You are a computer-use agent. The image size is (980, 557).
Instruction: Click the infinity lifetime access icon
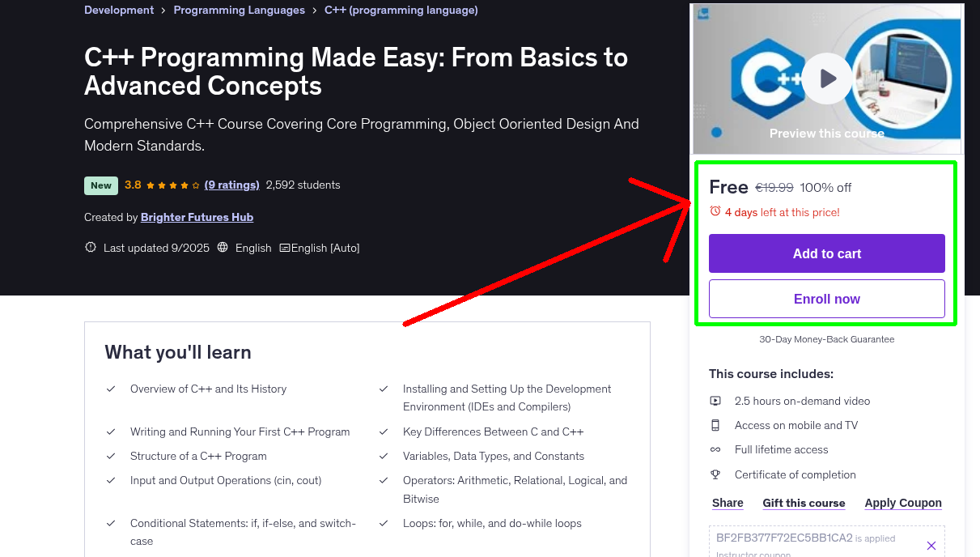pyautogui.click(x=715, y=449)
